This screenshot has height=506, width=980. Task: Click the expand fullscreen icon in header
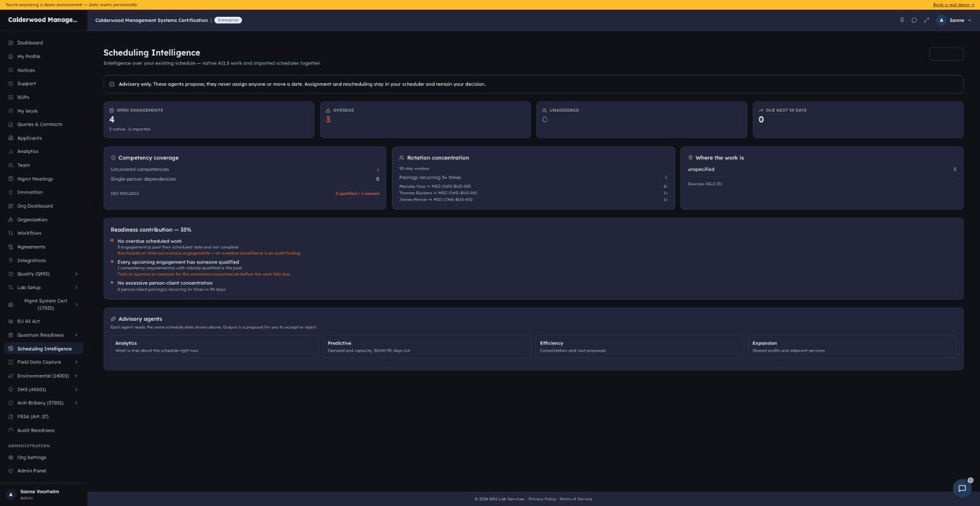point(926,20)
